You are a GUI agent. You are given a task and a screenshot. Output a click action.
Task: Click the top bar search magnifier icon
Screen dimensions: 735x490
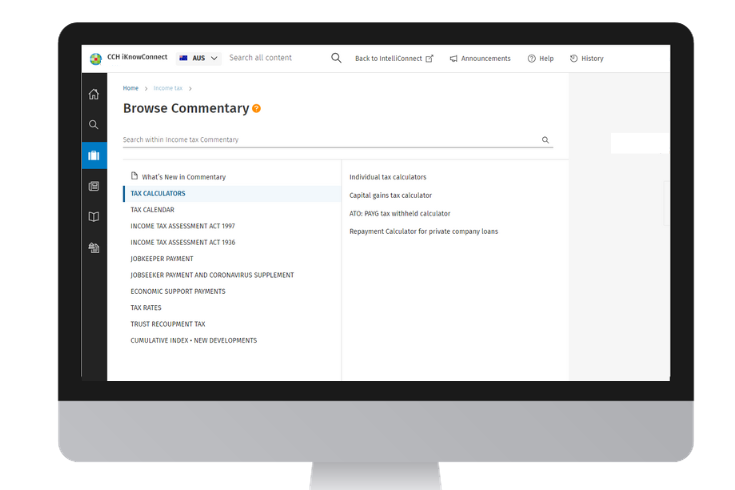336,58
